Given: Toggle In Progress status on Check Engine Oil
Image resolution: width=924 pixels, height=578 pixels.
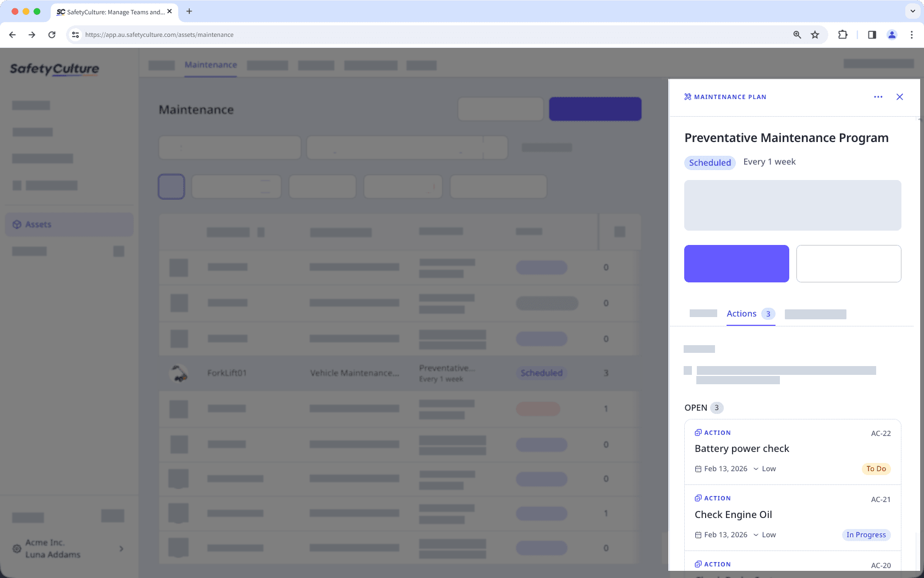Looking at the screenshot, I should click(x=866, y=535).
